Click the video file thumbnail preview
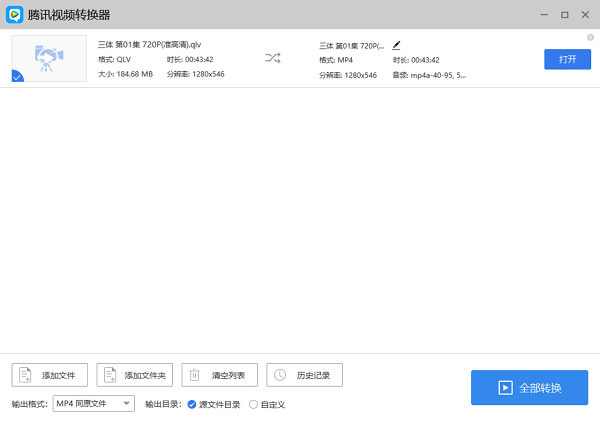 point(48,59)
